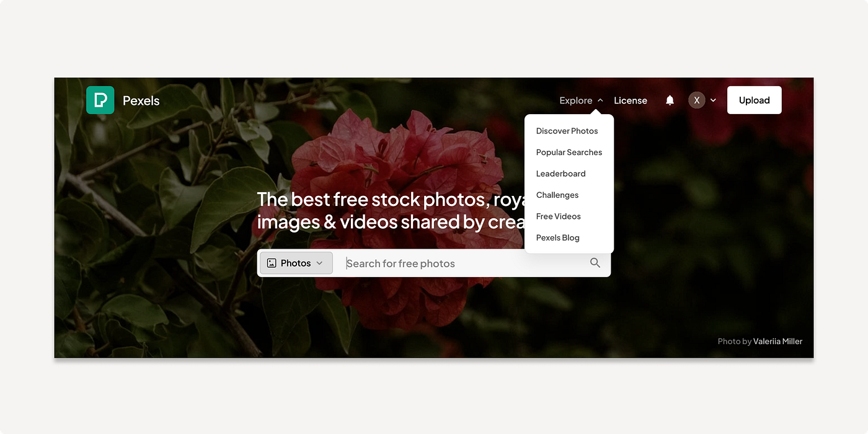The height and width of the screenshot is (434, 868).
Task: Click the X user avatar circle
Action: (697, 100)
